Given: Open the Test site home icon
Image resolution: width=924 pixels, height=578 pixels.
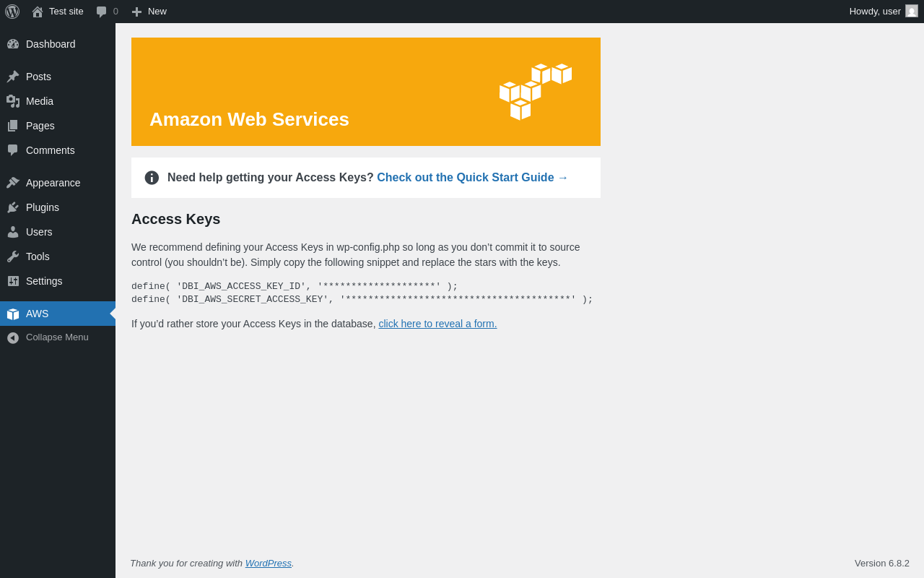Looking at the screenshot, I should (x=38, y=12).
